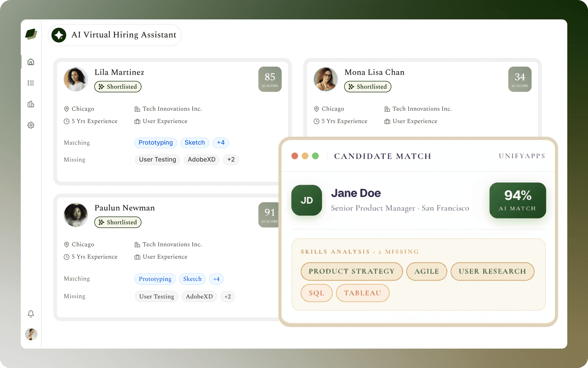Click the user profile avatar in sidebar
Screen dimensions: 588x368
point(31,334)
